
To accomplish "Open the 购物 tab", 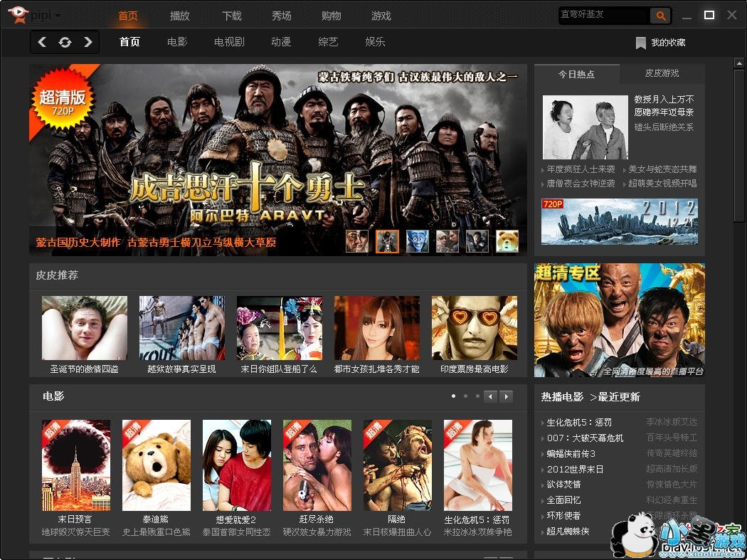I will coord(331,16).
